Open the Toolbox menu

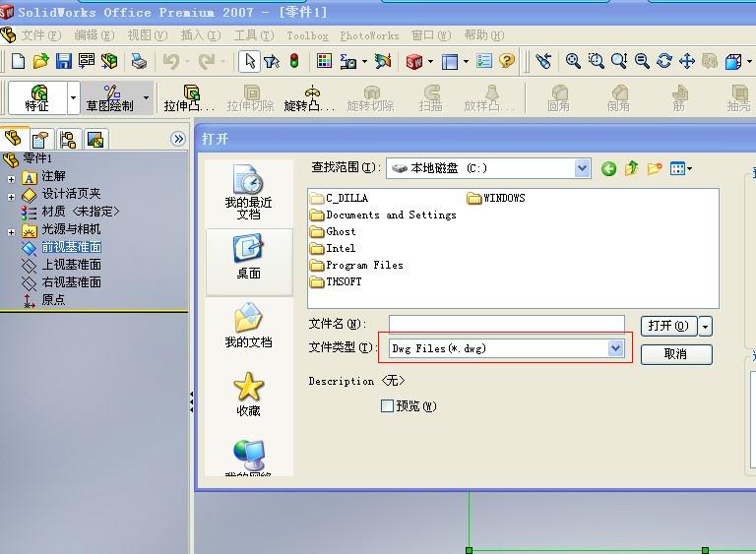tap(307, 35)
